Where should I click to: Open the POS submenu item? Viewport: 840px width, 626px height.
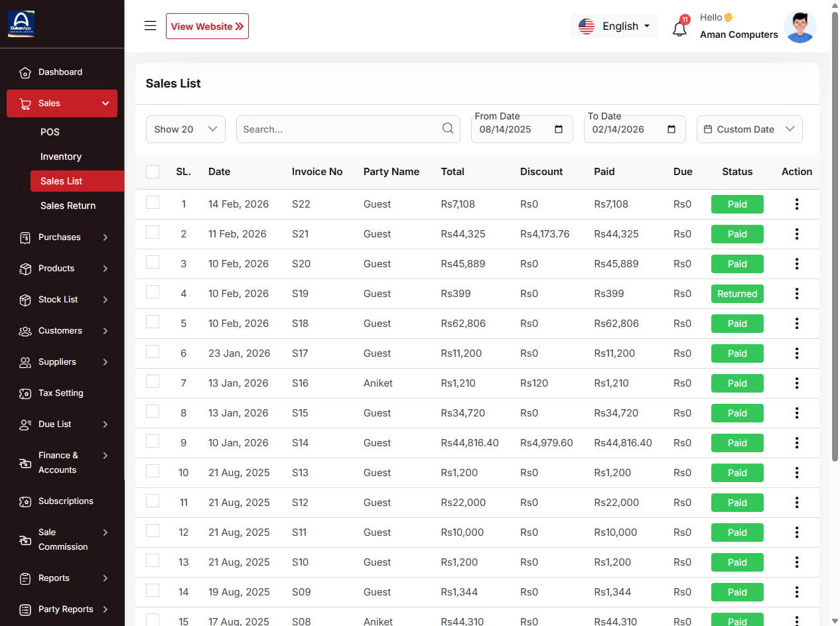click(x=50, y=132)
